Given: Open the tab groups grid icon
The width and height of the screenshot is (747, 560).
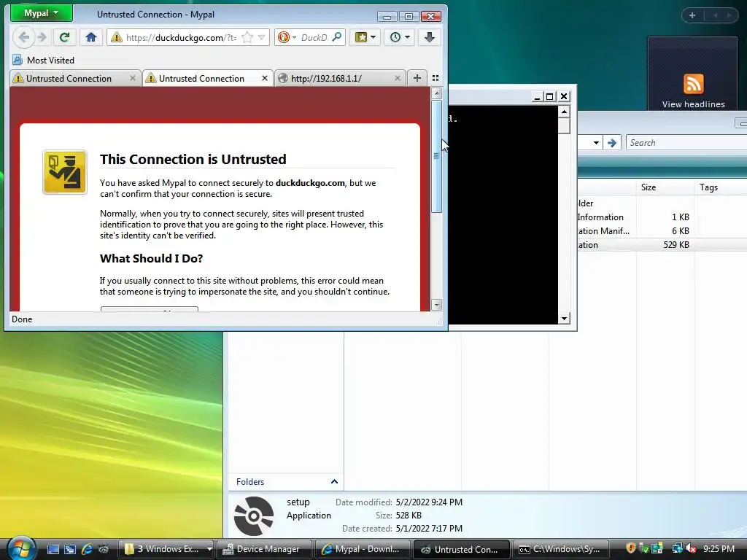Looking at the screenshot, I should (436, 78).
